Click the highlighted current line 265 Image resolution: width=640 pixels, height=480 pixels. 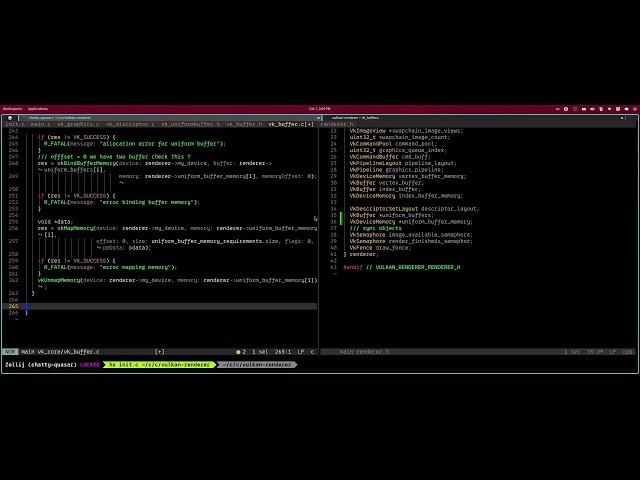point(160,306)
